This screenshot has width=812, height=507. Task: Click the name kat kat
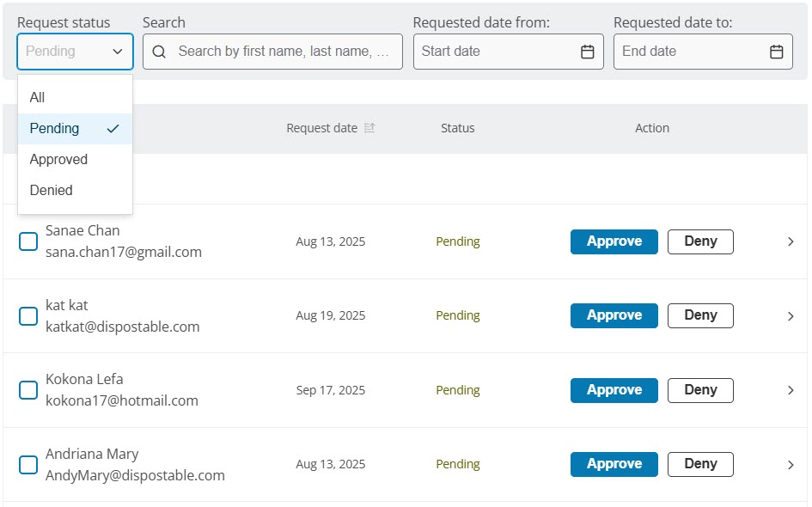coord(67,305)
